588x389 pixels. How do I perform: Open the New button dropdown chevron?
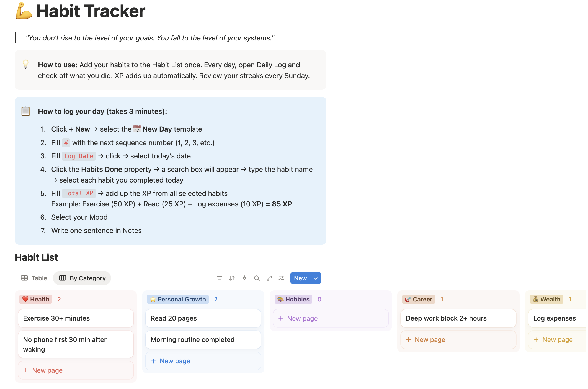pos(316,278)
